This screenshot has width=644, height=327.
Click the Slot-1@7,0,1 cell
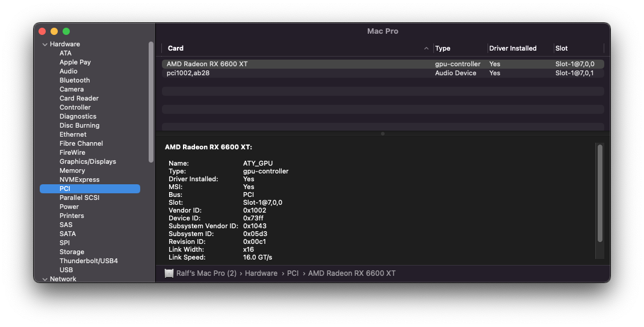point(574,73)
